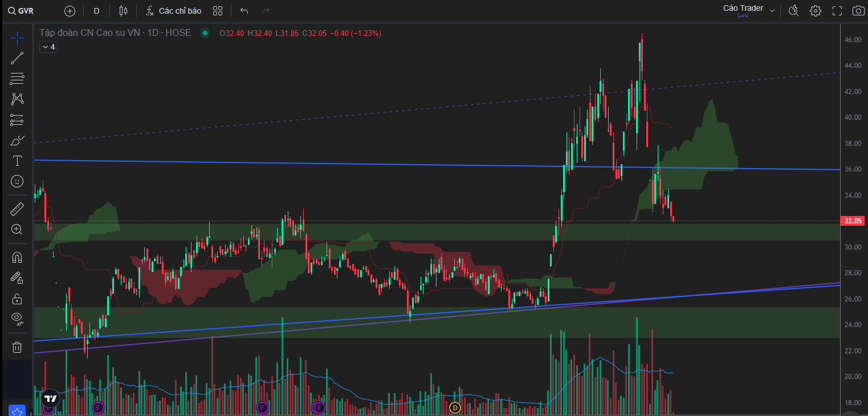Click the open value O32.40
Viewport: 868px width, 416px height.
pos(231,33)
